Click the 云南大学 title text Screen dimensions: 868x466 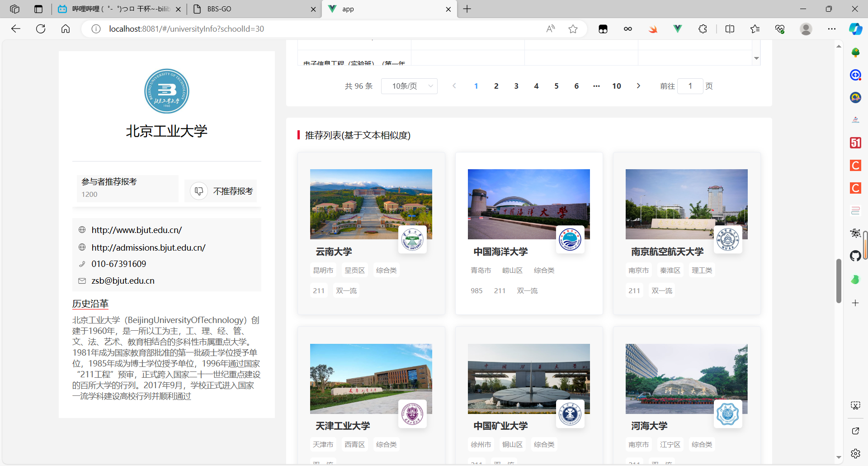point(334,252)
